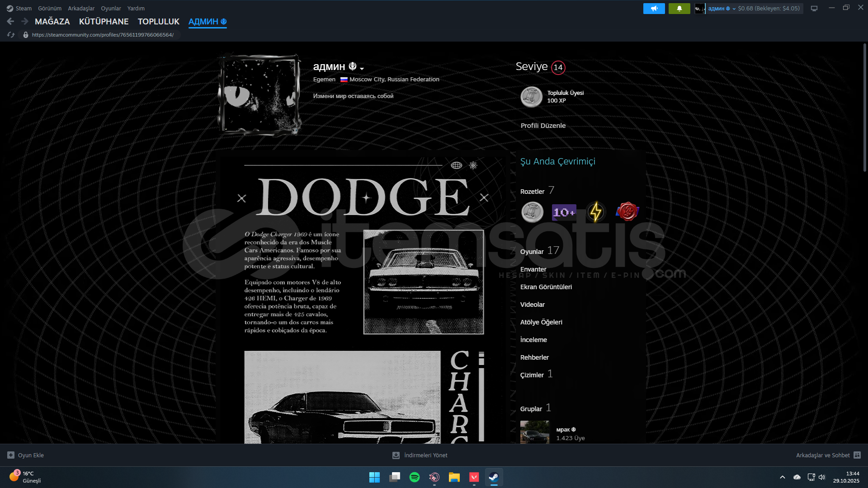Open Friends and Chat icon
This screenshot has height=488, width=868.
(x=857, y=455)
